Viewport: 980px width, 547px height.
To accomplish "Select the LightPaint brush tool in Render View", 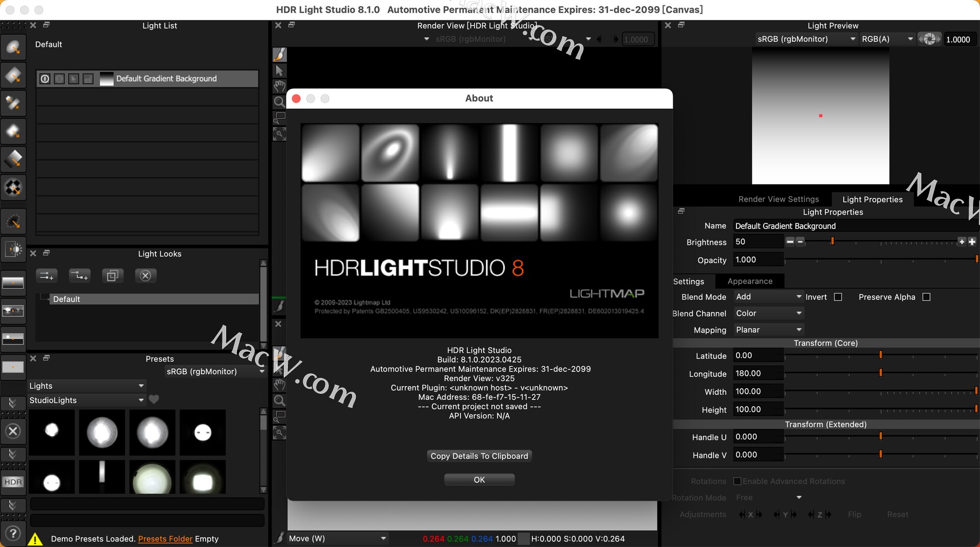I will (279, 54).
